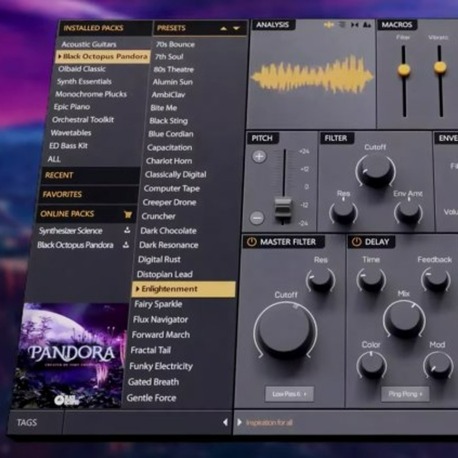Select the Olbaid Classic pack
Image resolution: width=458 pixels, height=458 pixels.
point(82,69)
